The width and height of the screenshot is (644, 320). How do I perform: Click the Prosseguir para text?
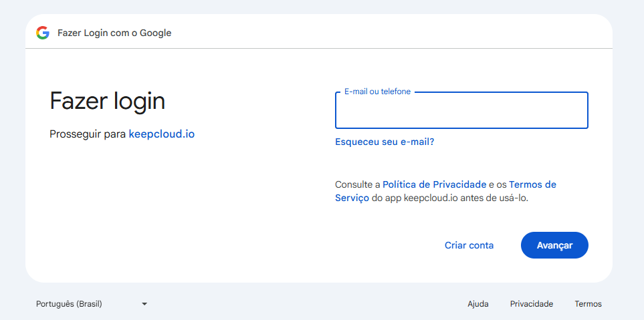click(88, 134)
